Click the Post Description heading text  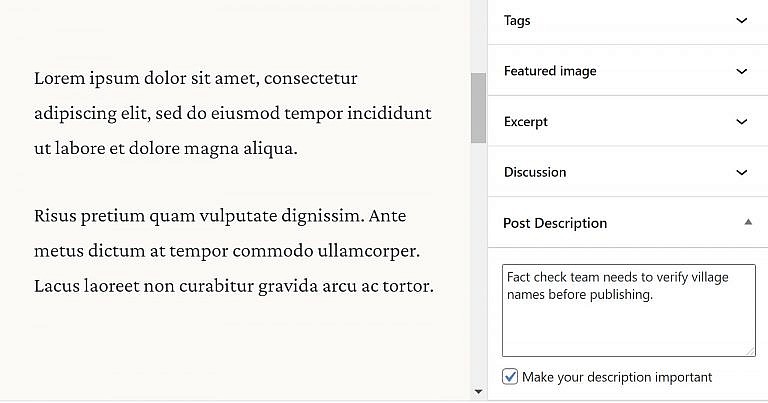point(555,223)
